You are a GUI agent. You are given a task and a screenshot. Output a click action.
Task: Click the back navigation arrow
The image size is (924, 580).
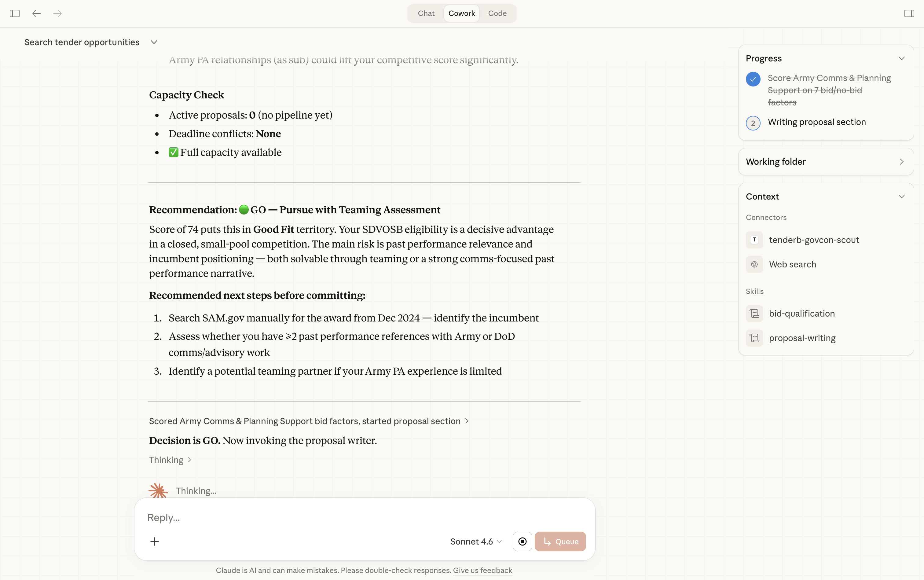click(x=36, y=13)
